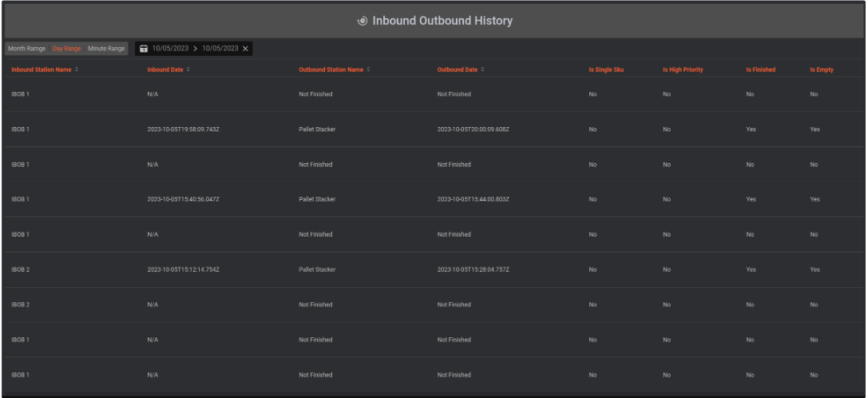This screenshot has height=398, width=868.
Task: Click Is High Priority No in 15:12:14 row
Action: (667, 270)
